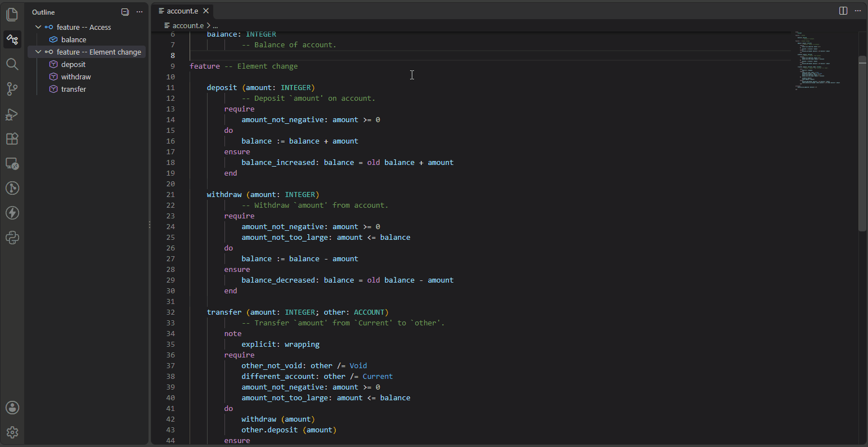868x447 pixels.
Task: Collapse the feature -- Element change outline node
Action: (38, 52)
